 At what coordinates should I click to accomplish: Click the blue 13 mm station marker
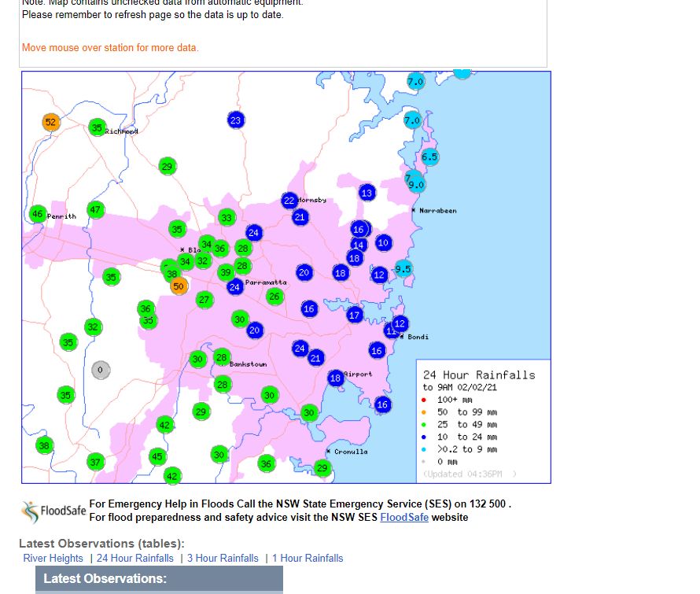coord(367,193)
